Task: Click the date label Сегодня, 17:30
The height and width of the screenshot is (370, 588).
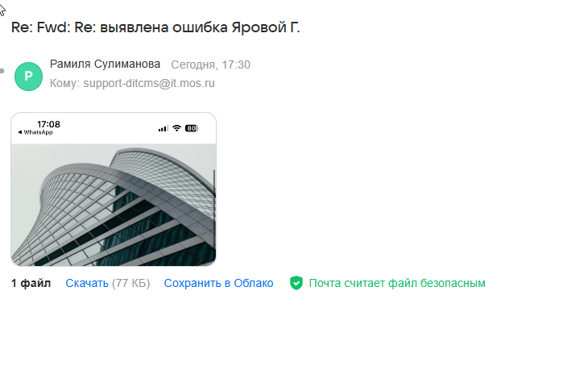Action: 211,64
